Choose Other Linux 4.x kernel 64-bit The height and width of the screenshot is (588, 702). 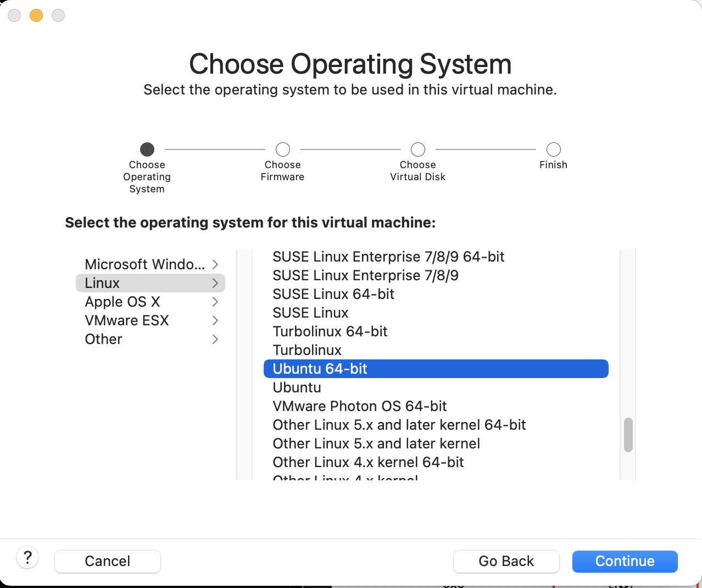point(436,462)
